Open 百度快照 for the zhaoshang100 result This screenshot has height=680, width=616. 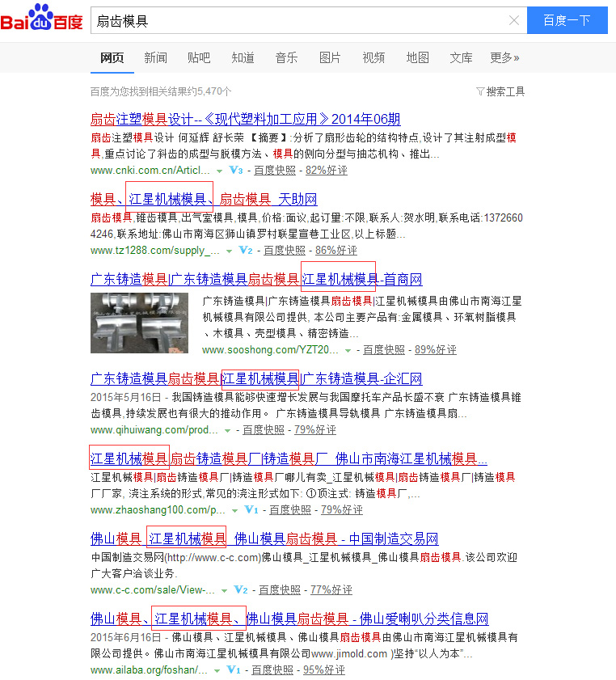290,510
